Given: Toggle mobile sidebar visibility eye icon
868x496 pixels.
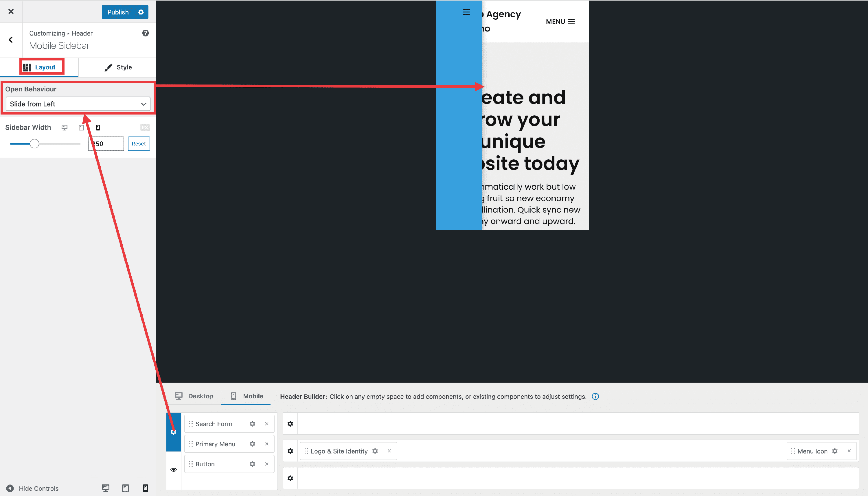Looking at the screenshot, I should coord(174,469).
